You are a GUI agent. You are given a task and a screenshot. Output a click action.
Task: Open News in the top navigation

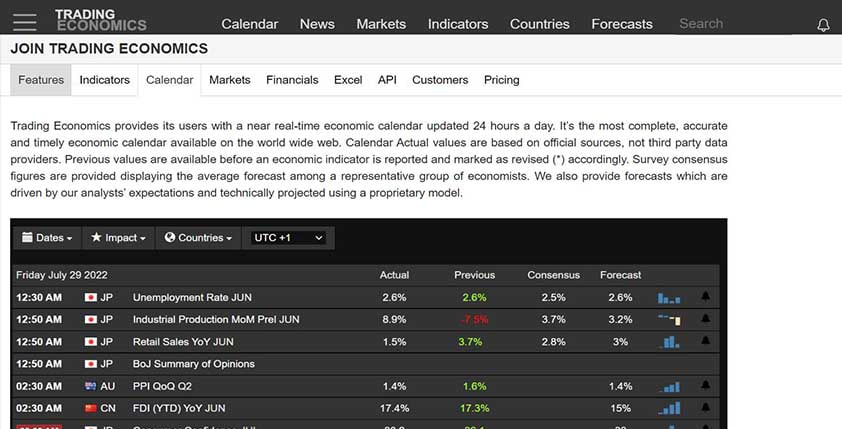pyautogui.click(x=317, y=24)
